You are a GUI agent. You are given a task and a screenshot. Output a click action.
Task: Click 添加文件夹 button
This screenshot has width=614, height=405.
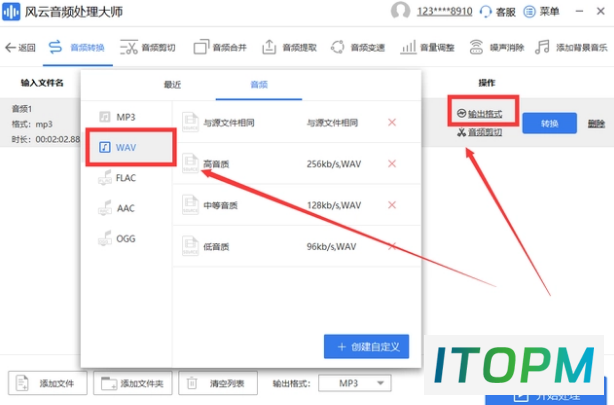(133, 383)
